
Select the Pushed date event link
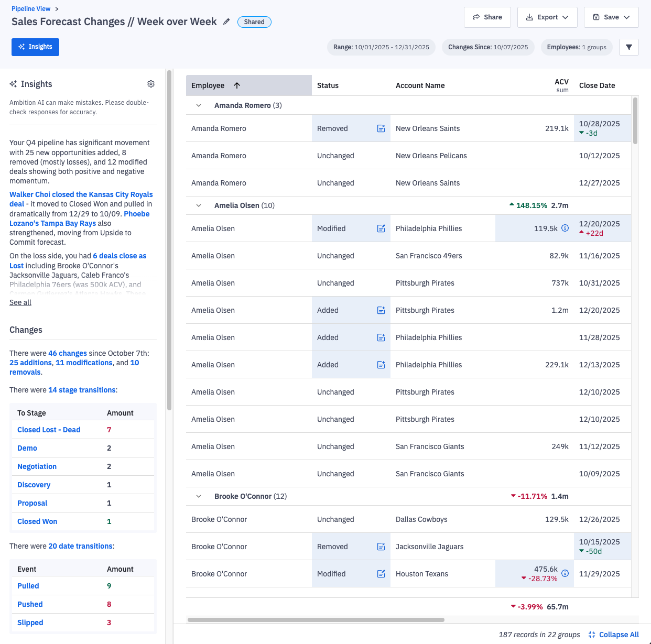(30, 604)
